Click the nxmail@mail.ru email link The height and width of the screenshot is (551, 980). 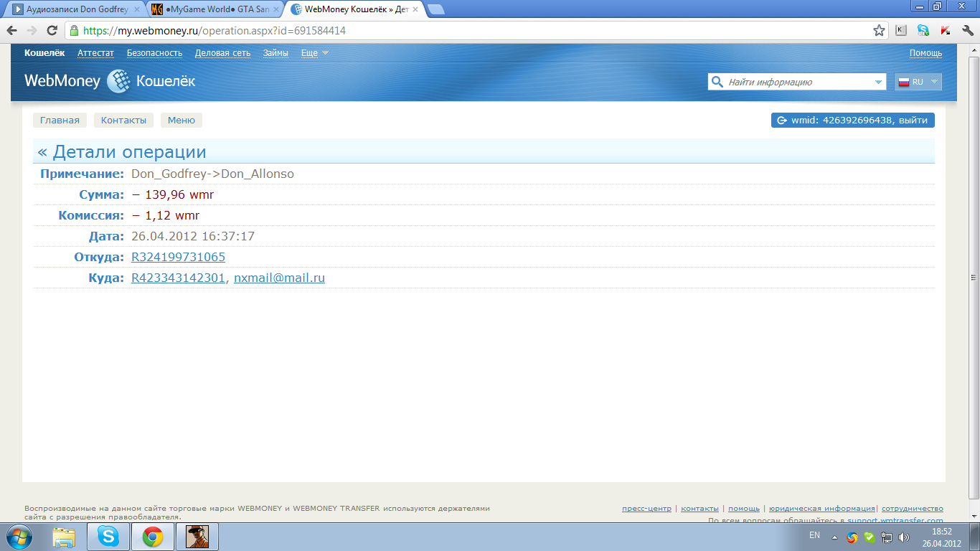(279, 278)
